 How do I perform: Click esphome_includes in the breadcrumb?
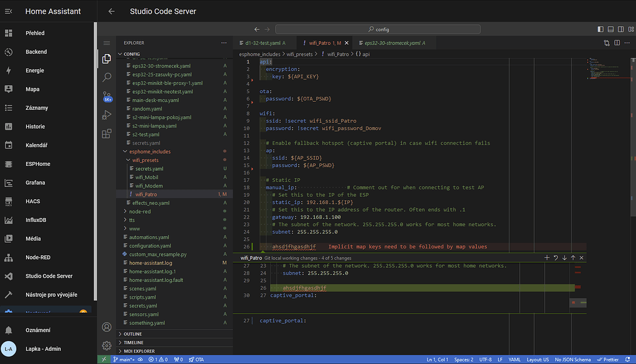click(260, 54)
